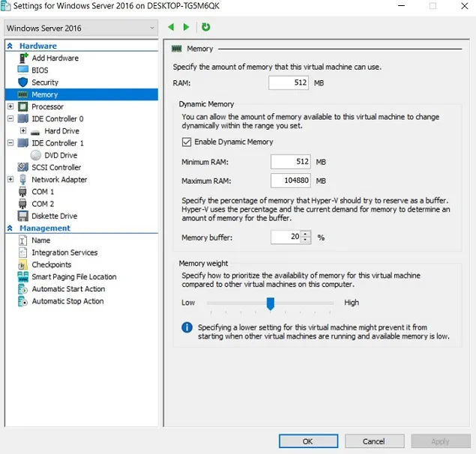Expand the Processor tree node
476x454 pixels.
point(10,107)
